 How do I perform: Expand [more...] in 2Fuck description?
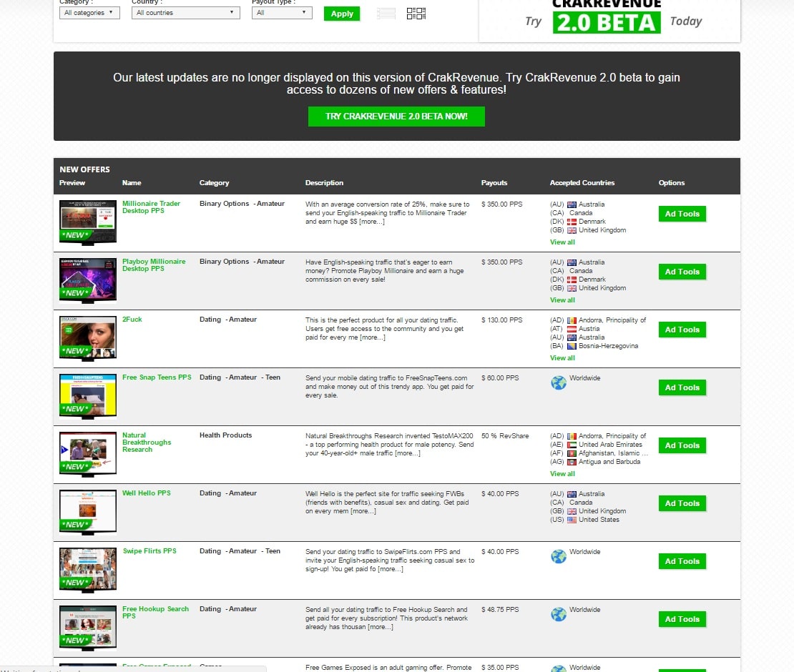pos(372,337)
